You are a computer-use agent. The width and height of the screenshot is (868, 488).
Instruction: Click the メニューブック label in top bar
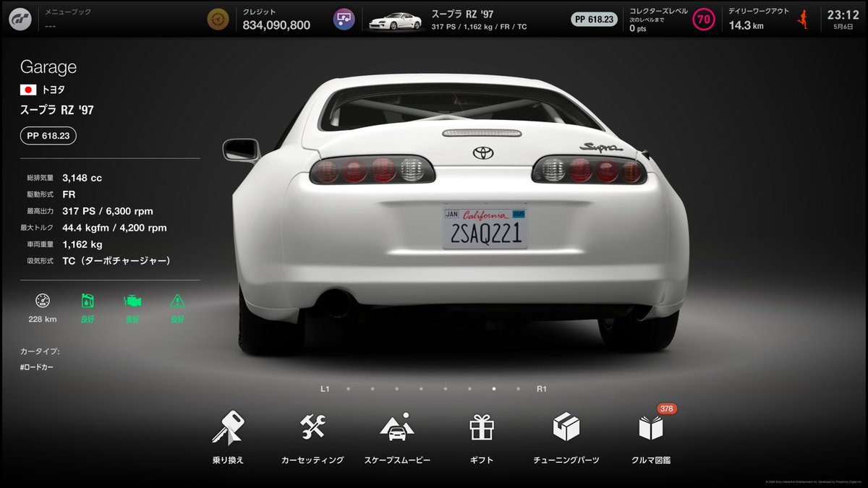point(67,12)
